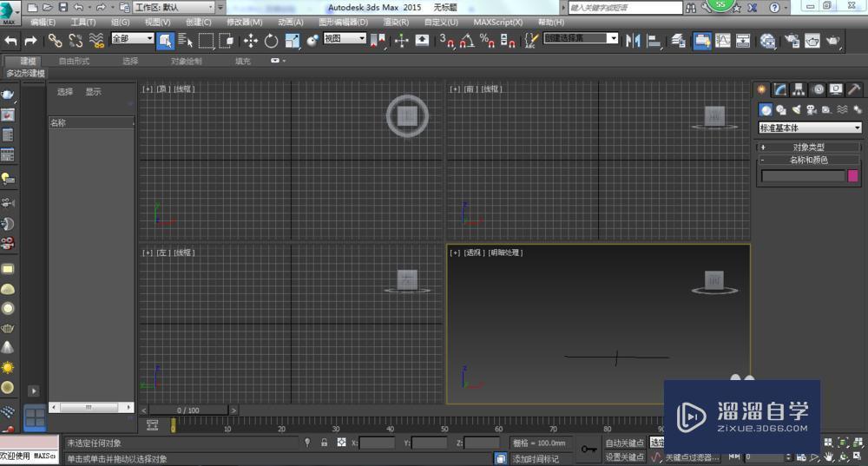This screenshot has height=466, width=868.
Task: Open the Schematic View icon
Action: (743, 41)
